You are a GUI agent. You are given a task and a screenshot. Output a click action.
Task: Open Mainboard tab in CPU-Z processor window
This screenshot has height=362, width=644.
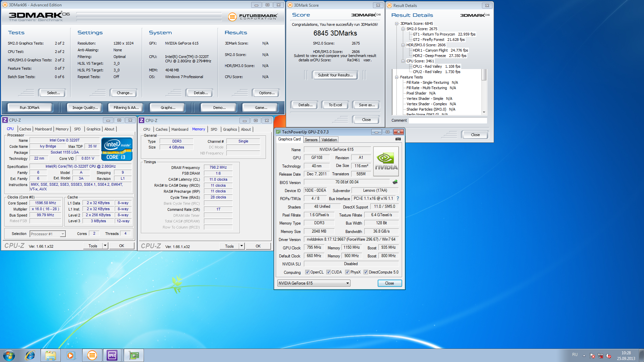coord(43,129)
